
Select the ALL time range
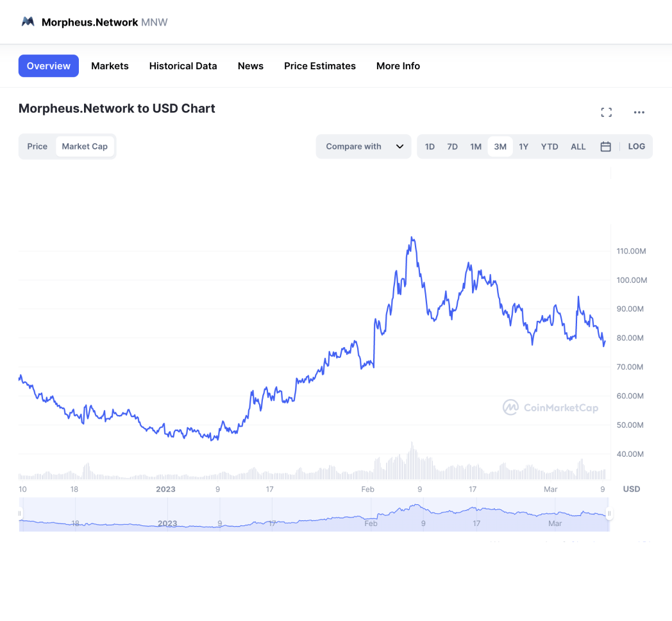point(578,147)
